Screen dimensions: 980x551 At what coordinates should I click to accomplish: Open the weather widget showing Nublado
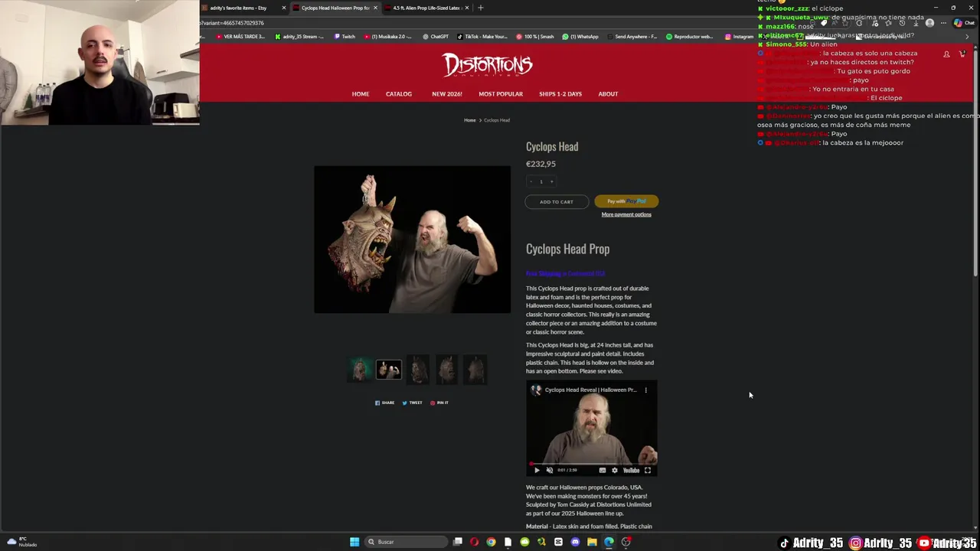pos(22,542)
